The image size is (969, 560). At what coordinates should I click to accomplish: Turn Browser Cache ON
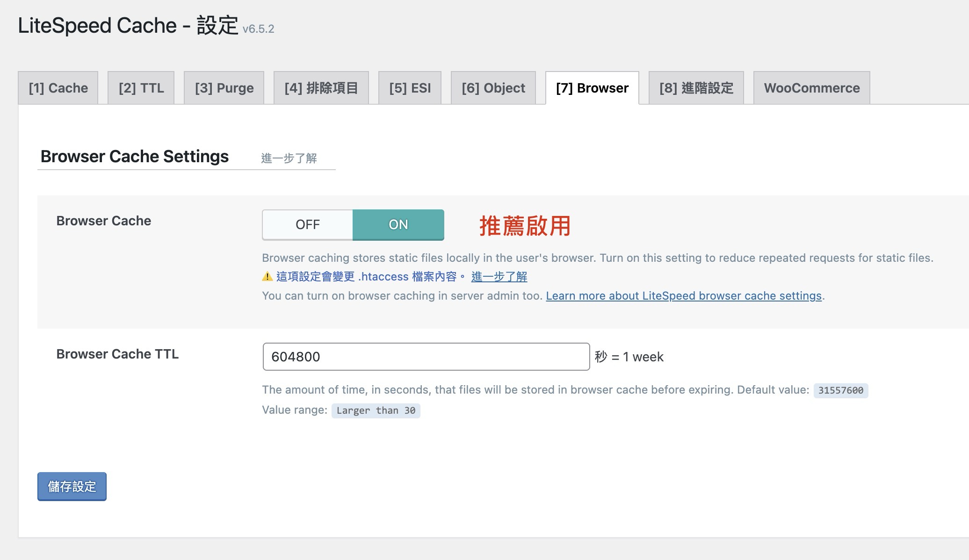click(398, 225)
